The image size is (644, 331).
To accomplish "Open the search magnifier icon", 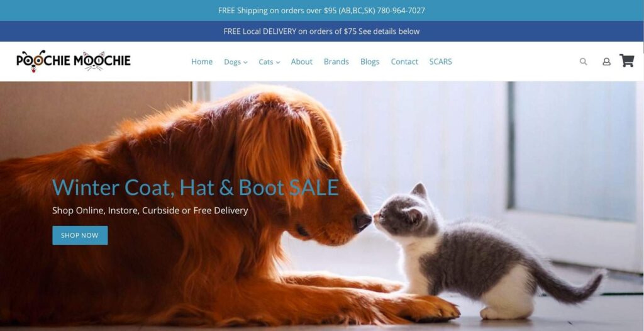I will click(x=583, y=62).
